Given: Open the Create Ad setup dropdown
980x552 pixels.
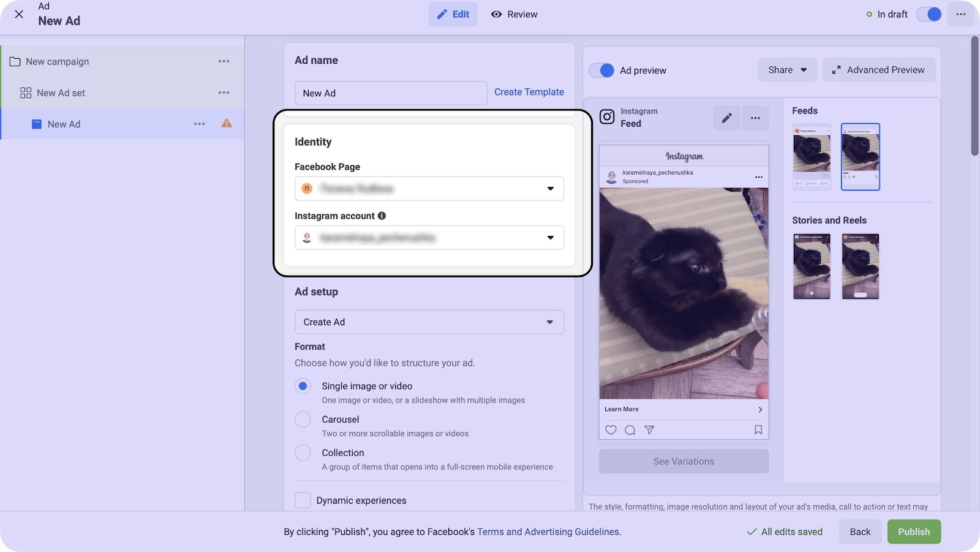Looking at the screenshot, I should point(429,322).
